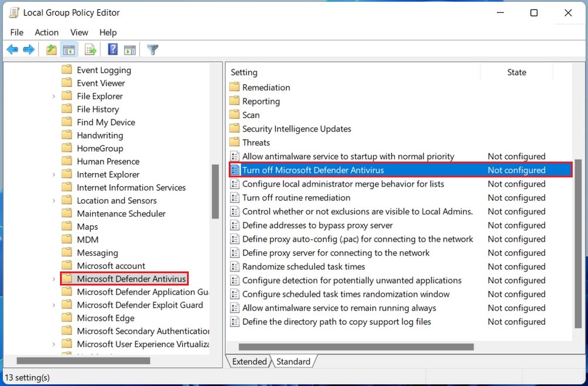Open the File menu

pos(17,32)
